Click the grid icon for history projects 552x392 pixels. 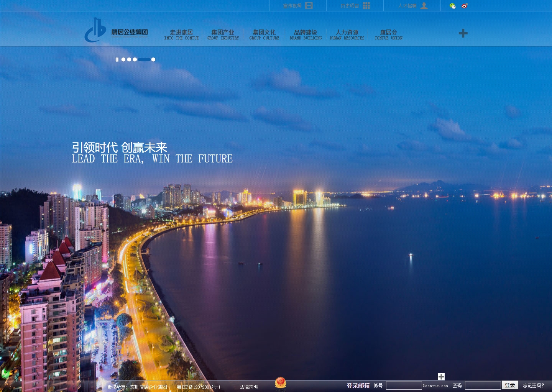pos(366,6)
